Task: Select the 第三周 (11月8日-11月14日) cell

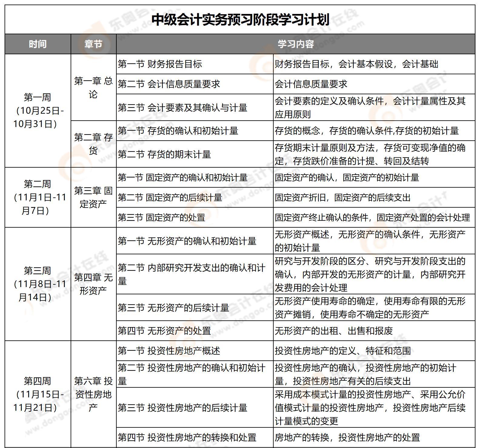Action: click(38, 284)
